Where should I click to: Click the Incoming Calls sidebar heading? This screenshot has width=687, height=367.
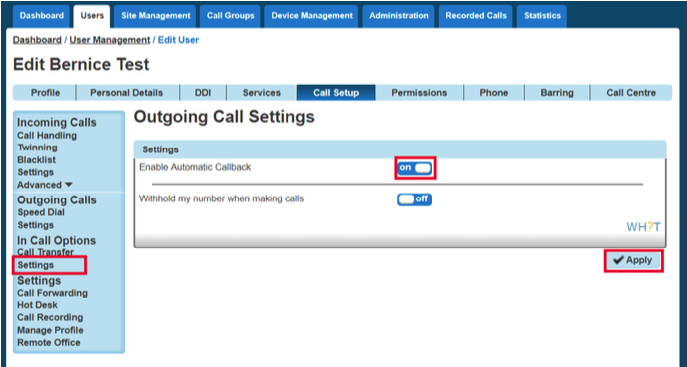coord(57,123)
